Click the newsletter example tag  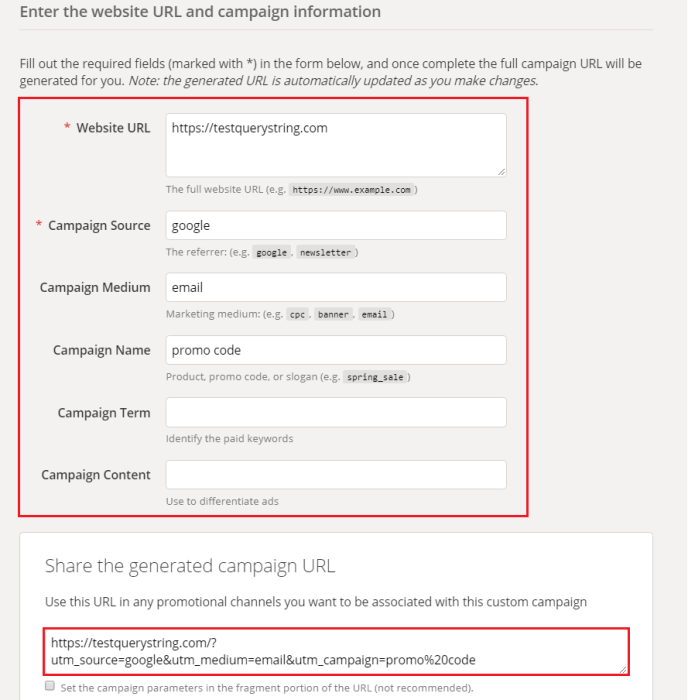[325, 253]
